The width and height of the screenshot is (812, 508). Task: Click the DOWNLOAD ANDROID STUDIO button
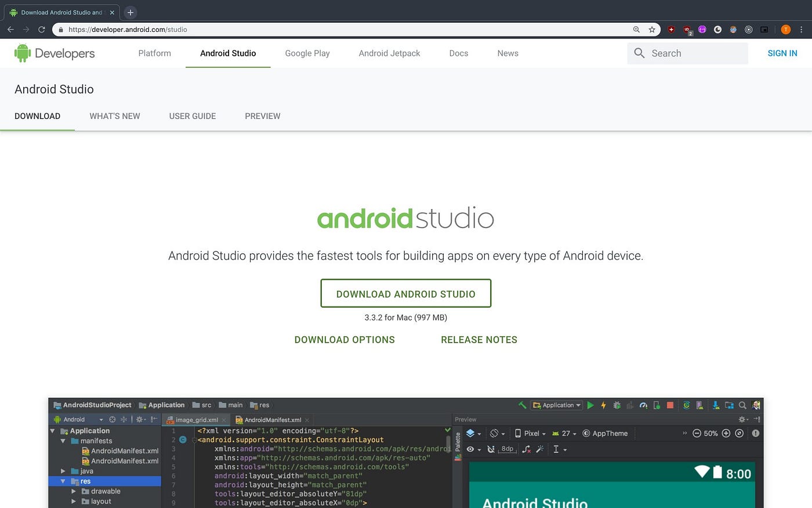click(406, 294)
